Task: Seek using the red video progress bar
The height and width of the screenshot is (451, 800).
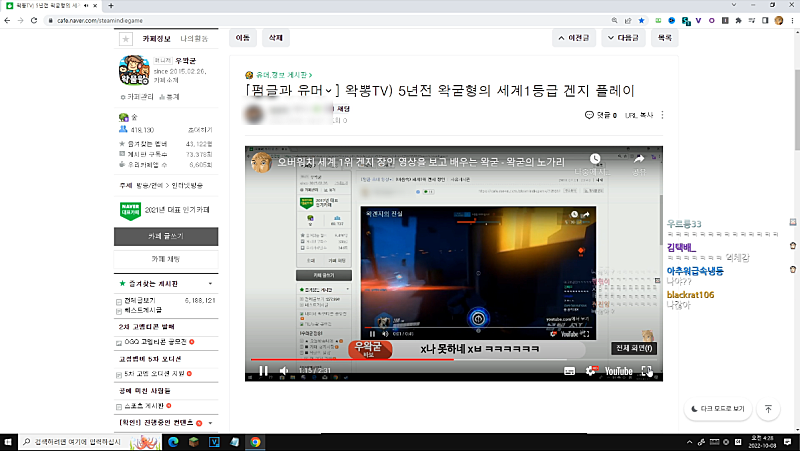Action: tap(454, 360)
